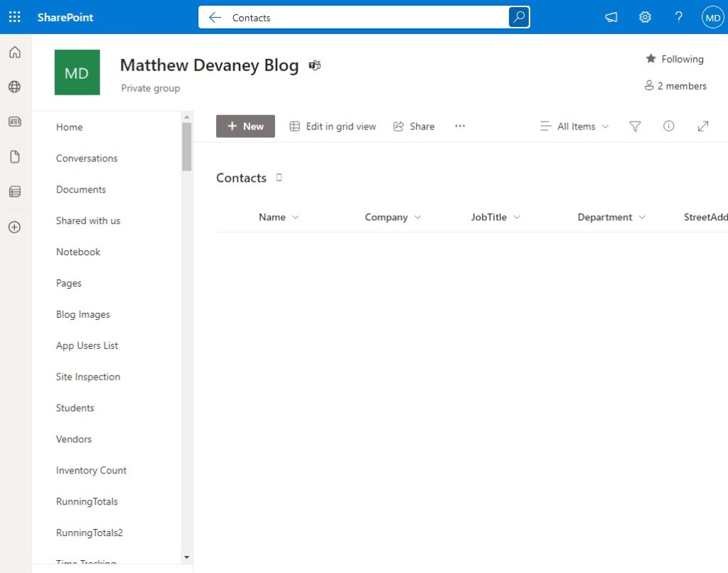Click the navigation panel scrollbar thumb
The height and width of the screenshot is (573, 728).
(187, 146)
